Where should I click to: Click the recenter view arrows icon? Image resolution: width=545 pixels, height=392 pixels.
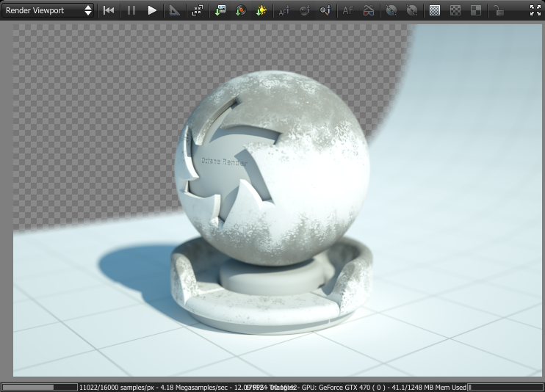197,10
